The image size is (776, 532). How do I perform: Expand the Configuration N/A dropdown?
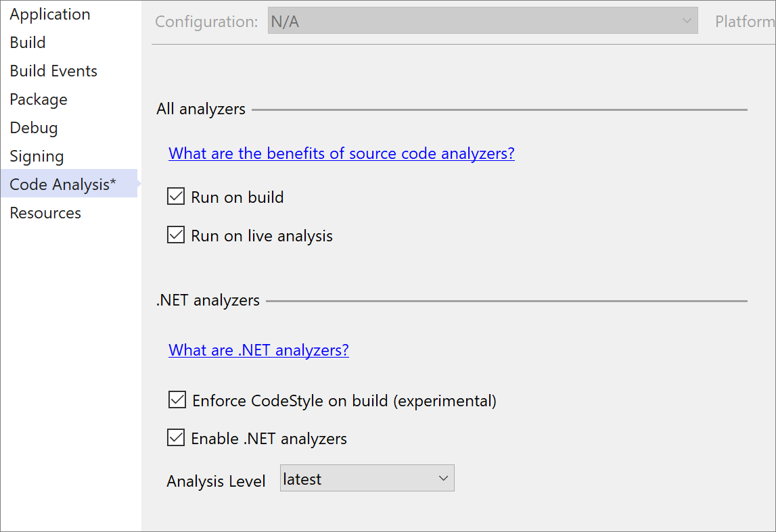[x=482, y=21]
